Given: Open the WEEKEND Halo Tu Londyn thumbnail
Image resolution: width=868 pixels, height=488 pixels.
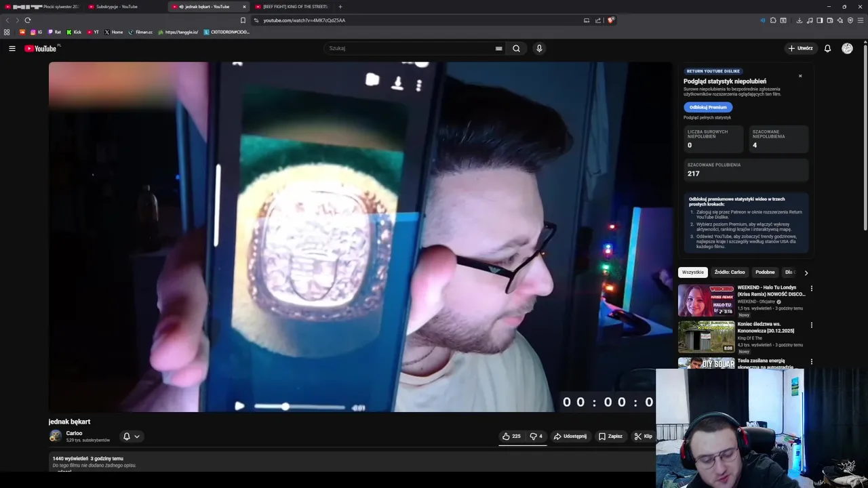Looking at the screenshot, I should pyautogui.click(x=706, y=300).
